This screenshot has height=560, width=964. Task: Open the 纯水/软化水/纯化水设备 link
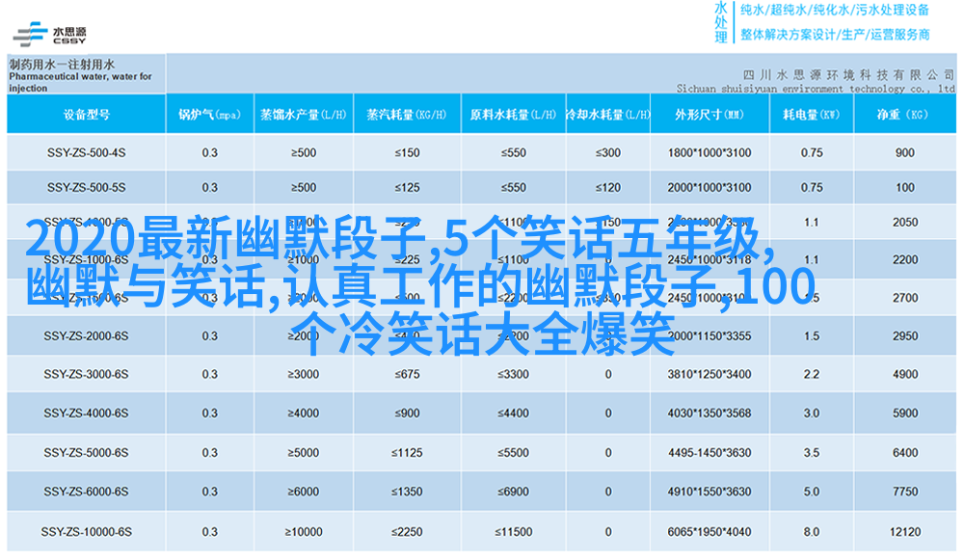point(834,12)
